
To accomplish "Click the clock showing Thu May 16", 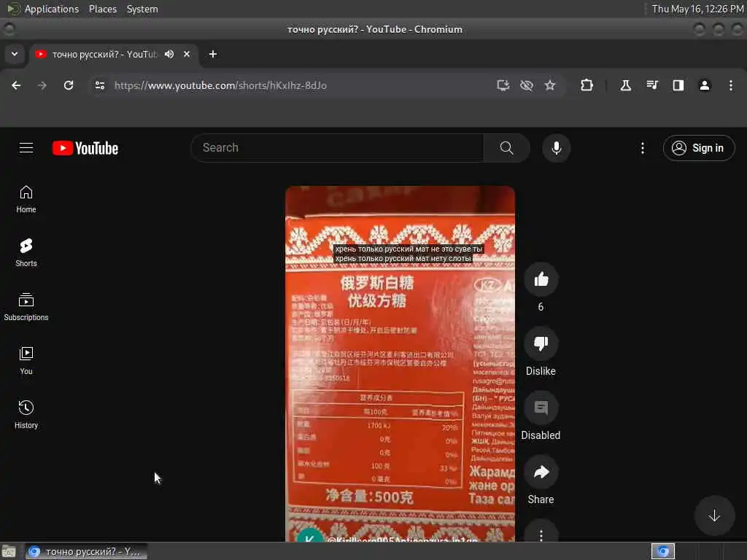I will pos(697,9).
